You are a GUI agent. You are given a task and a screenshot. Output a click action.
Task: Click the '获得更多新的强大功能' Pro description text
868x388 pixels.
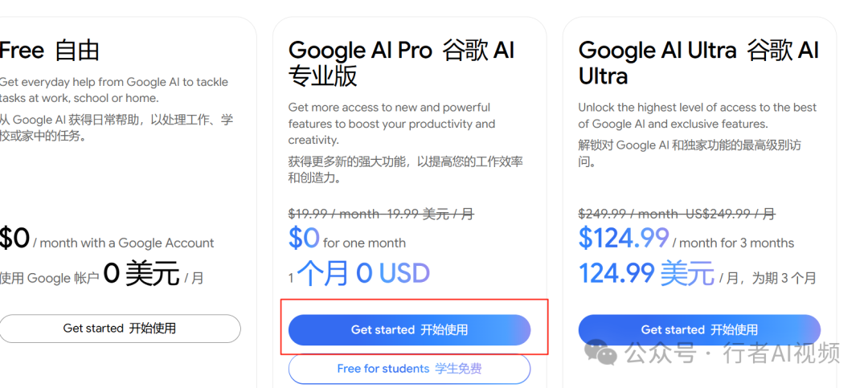(405, 169)
